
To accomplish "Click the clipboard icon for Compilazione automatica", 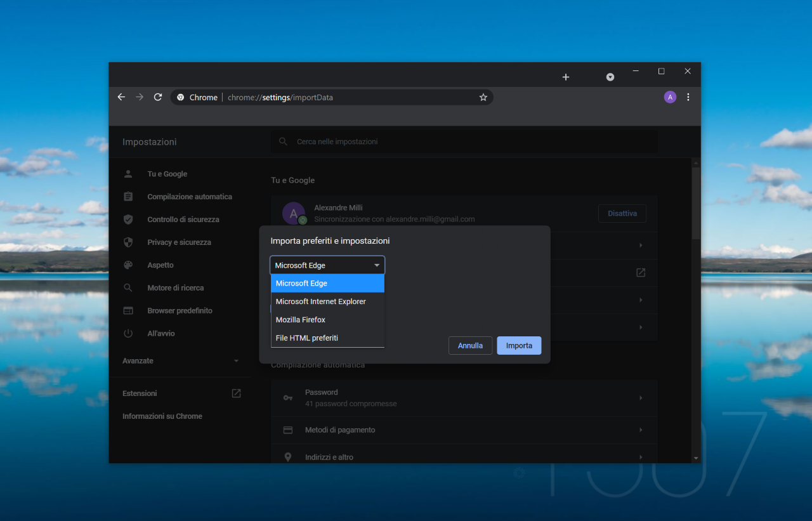I will [128, 197].
